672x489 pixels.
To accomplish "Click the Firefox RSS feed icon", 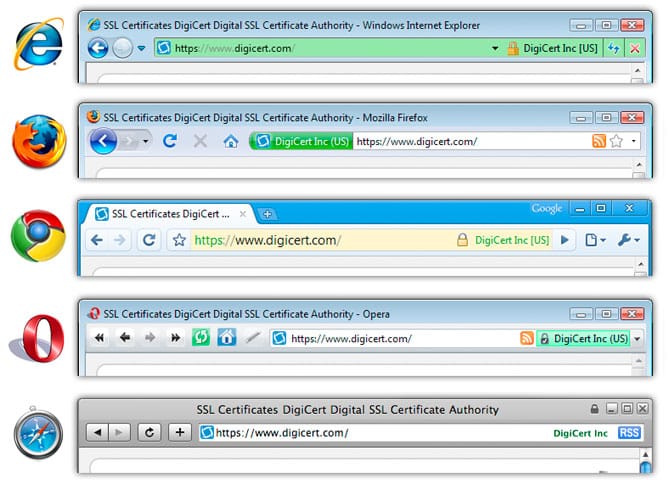I will click(598, 141).
